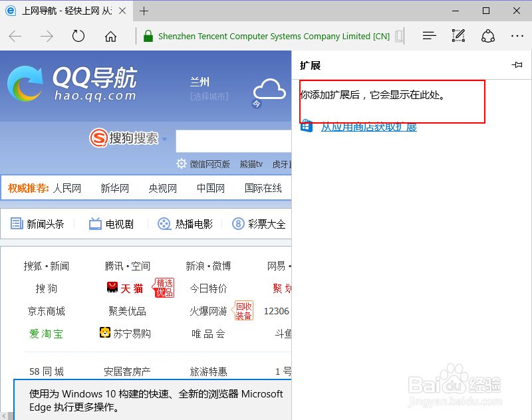Toggle reading view book icon
Viewport: 532px width, 420px height.
(399, 36)
